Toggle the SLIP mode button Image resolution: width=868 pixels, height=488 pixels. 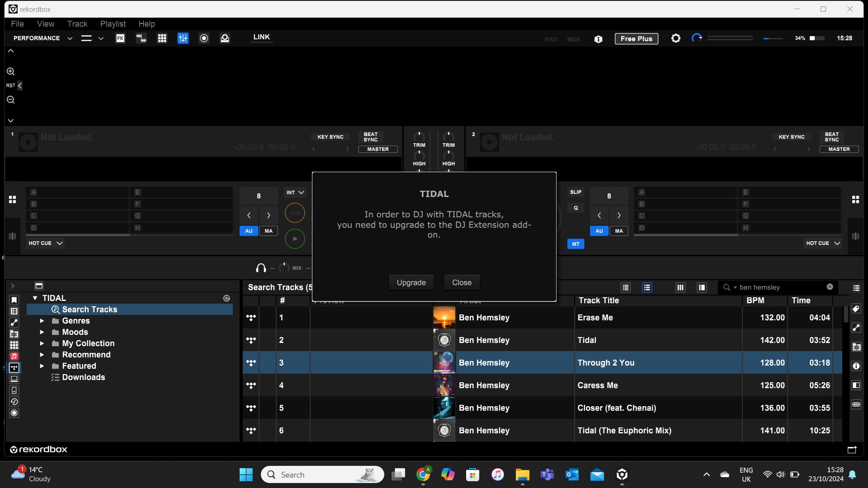point(576,192)
